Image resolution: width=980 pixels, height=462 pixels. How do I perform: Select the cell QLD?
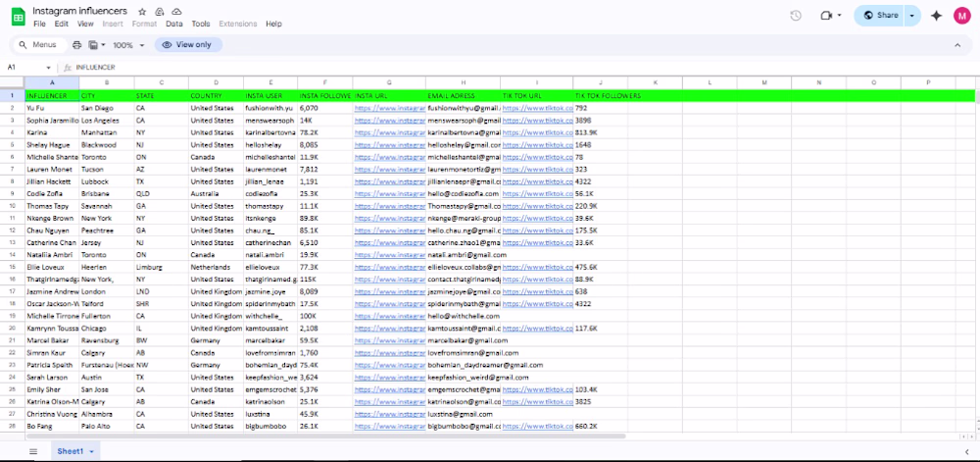(x=162, y=194)
